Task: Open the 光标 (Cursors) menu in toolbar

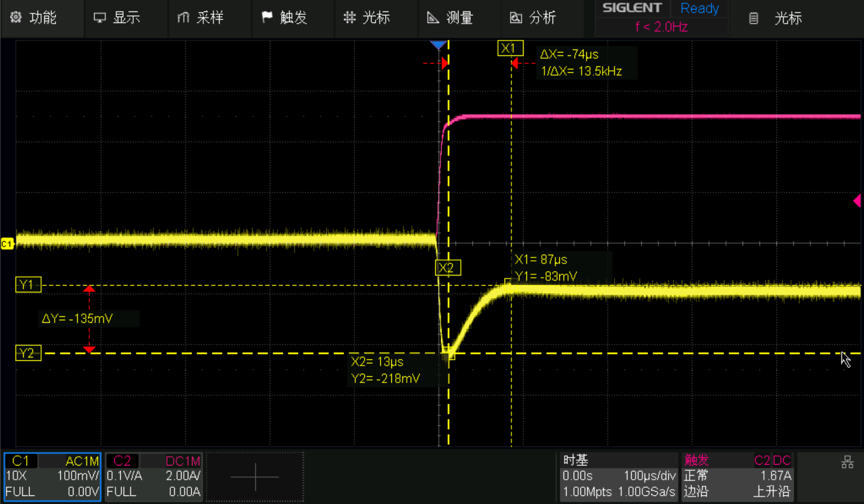Action: [367, 18]
